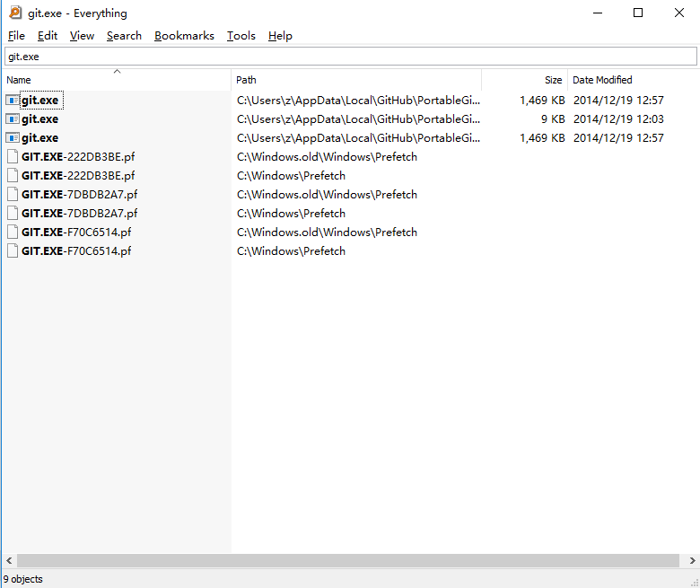Click the PortableGit path of the 9 KB git.exe

tap(358, 118)
